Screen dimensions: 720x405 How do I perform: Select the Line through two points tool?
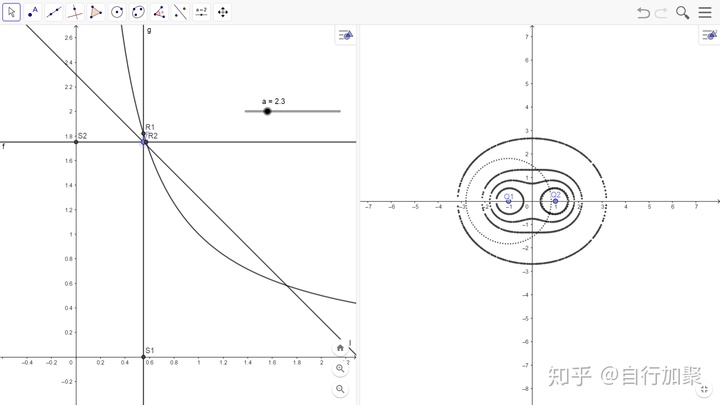(54, 12)
